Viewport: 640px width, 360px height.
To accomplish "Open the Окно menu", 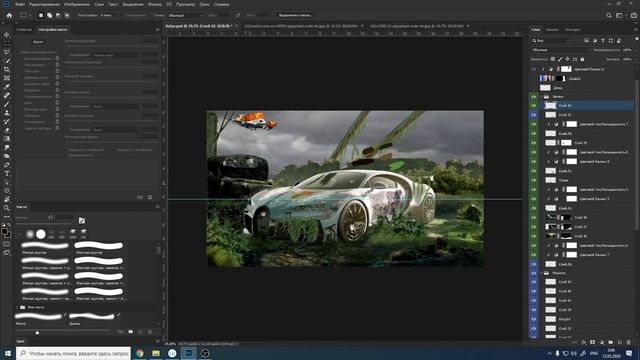I will (x=204, y=4).
